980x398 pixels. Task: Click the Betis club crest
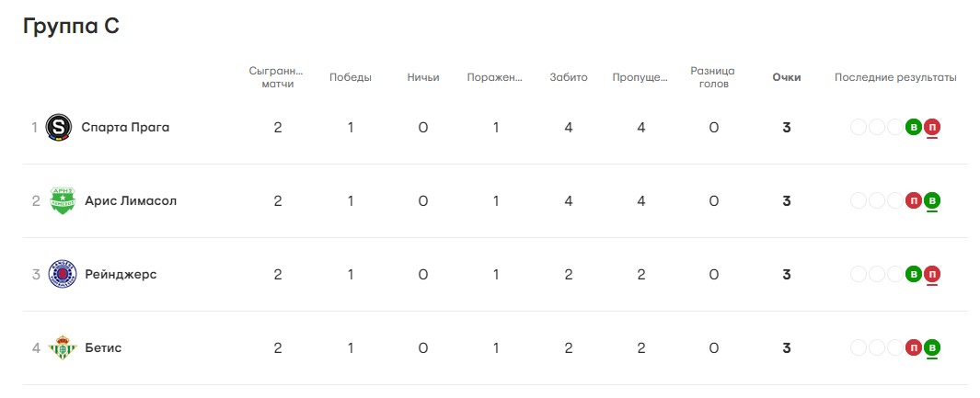click(63, 347)
